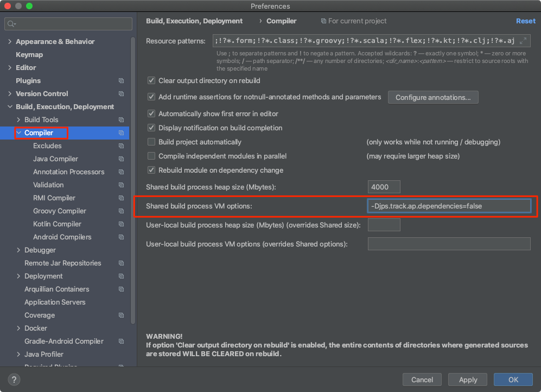Collapse Build, Execution, Deployment section
The image size is (541, 392).
pyautogui.click(x=10, y=107)
